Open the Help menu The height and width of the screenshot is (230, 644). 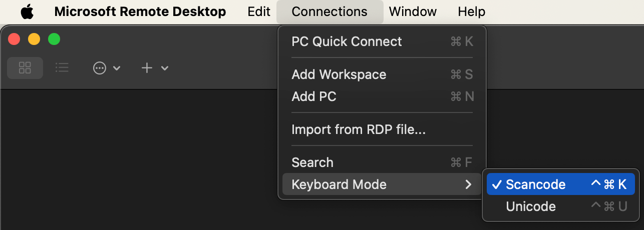coord(471,11)
